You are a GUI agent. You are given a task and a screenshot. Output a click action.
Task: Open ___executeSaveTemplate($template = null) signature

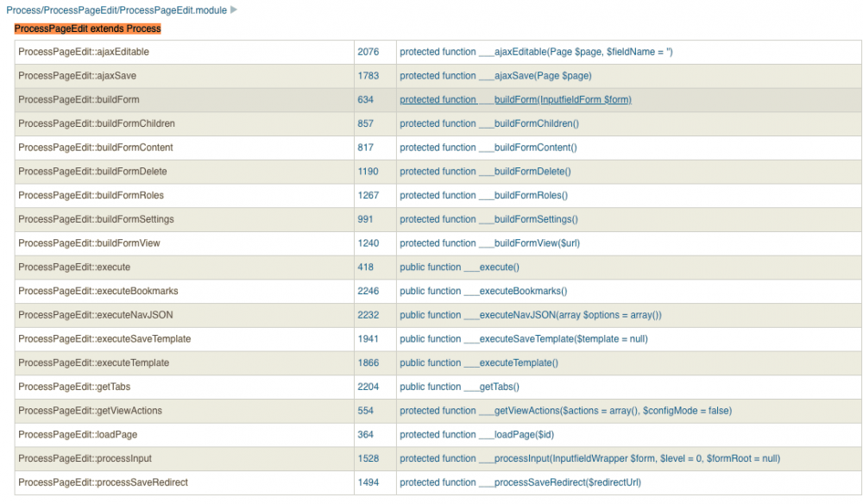click(x=523, y=339)
